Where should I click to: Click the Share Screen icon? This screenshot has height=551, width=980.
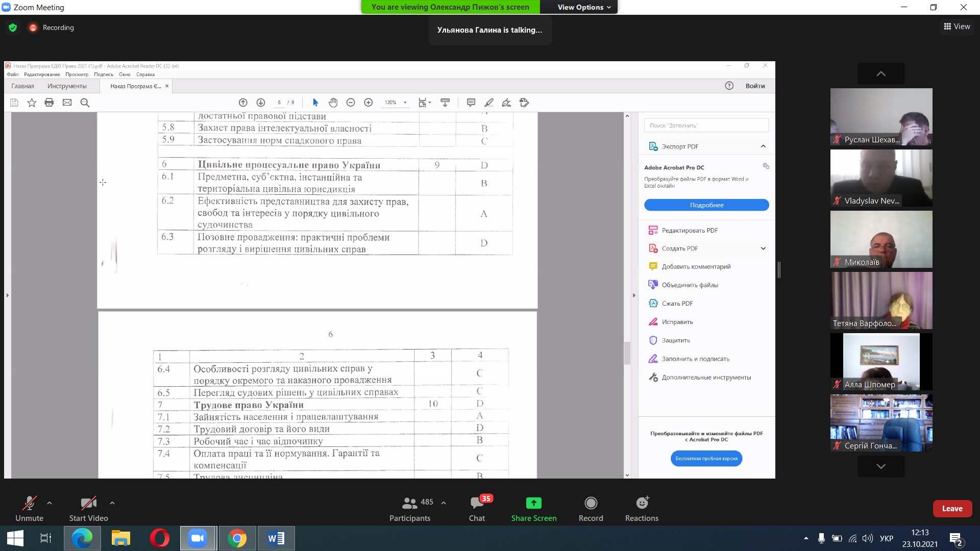pyautogui.click(x=533, y=503)
